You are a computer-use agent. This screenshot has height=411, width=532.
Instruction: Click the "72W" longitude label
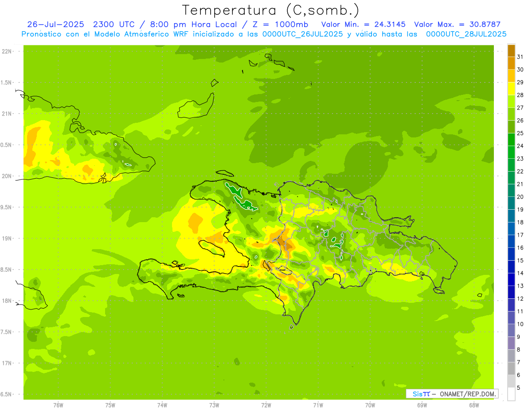click(266, 405)
